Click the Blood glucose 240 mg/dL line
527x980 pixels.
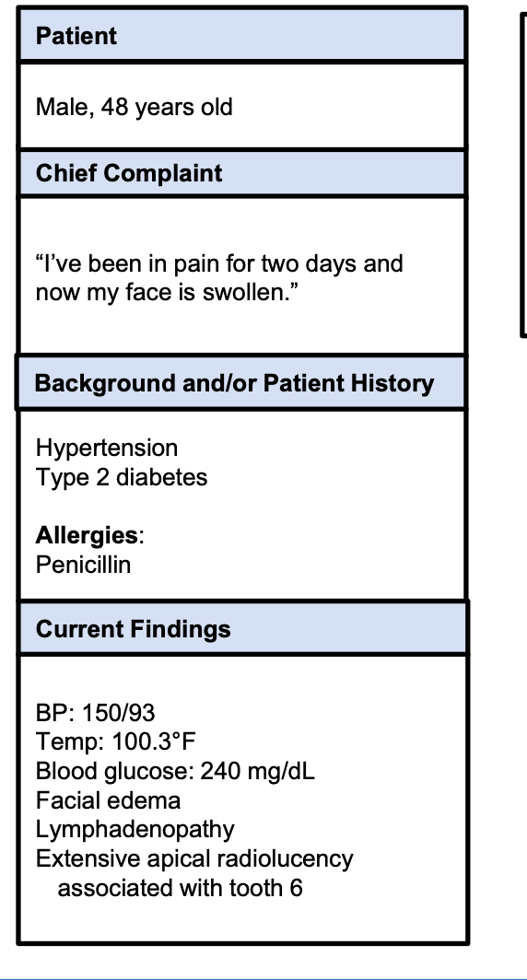click(x=175, y=771)
